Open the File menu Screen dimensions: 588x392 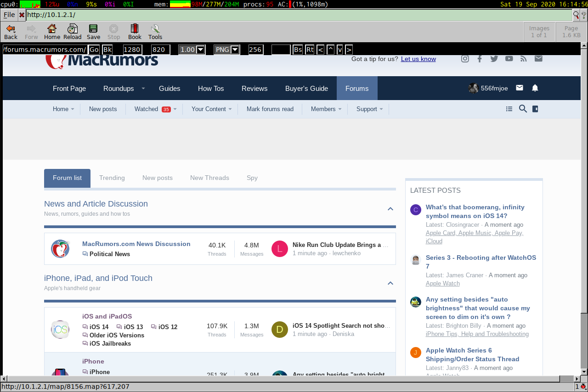[x=9, y=15]
